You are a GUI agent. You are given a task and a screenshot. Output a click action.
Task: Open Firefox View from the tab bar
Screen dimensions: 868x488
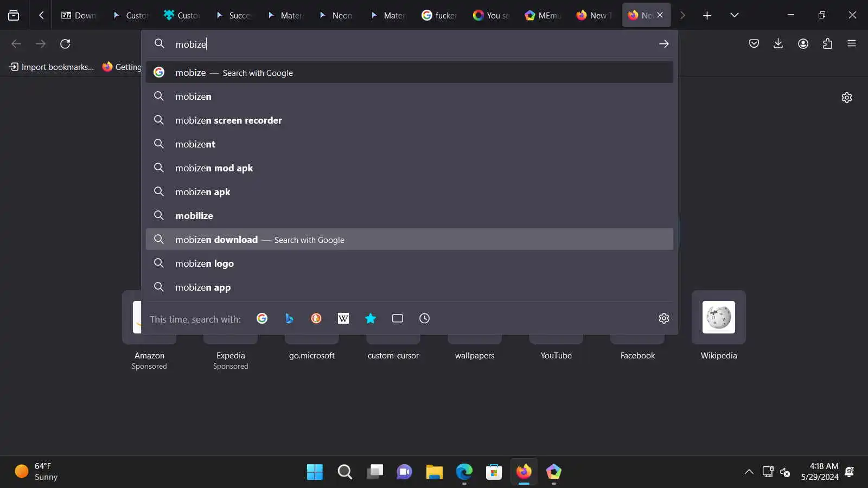(x=14, y=15)
